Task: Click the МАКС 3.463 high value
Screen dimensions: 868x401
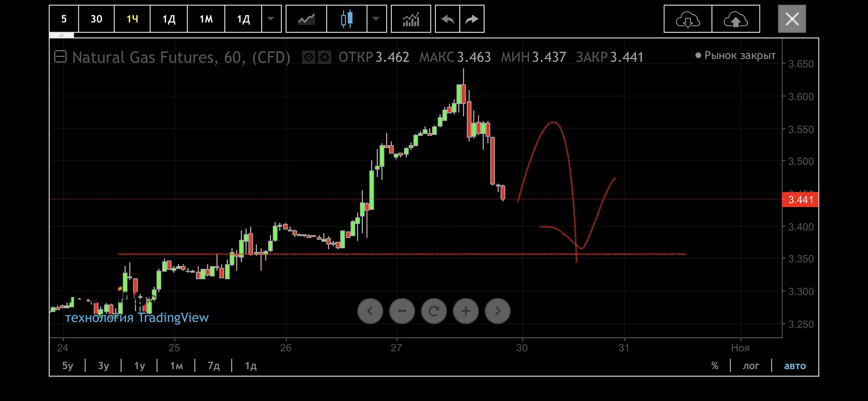Action: point(455,57)
